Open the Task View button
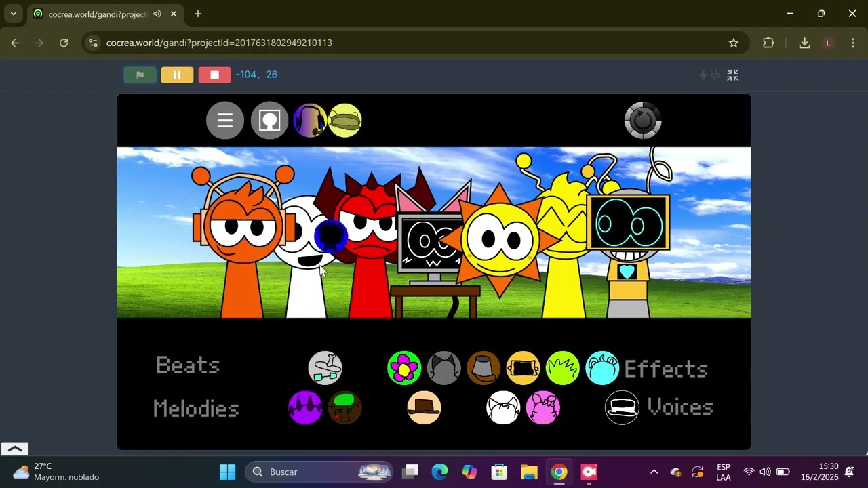Image resolution: width=868 pixels, height=488 pixels. [x=410, y=472]
